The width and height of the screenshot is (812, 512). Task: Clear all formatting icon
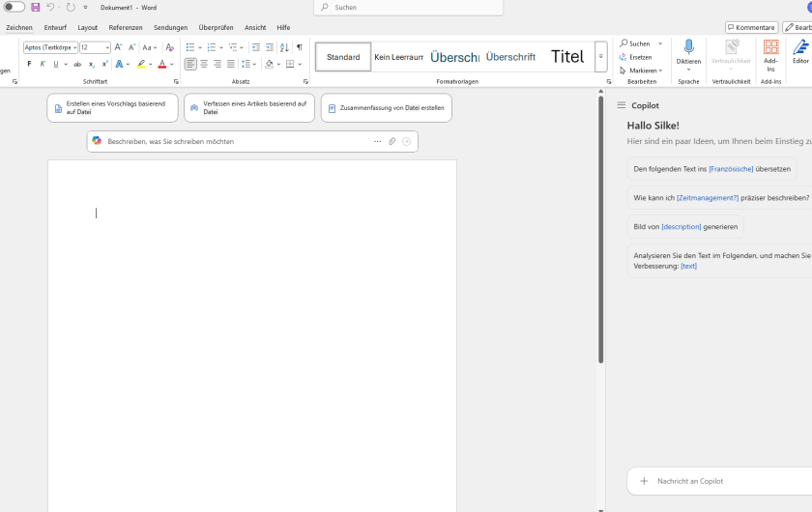click(169, 47)
